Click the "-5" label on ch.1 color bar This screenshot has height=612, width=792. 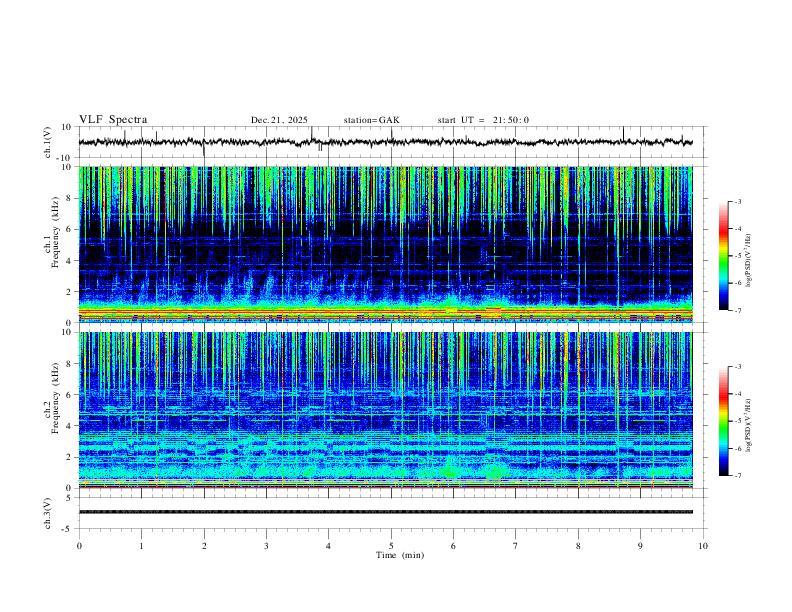[x=738, y=256]
